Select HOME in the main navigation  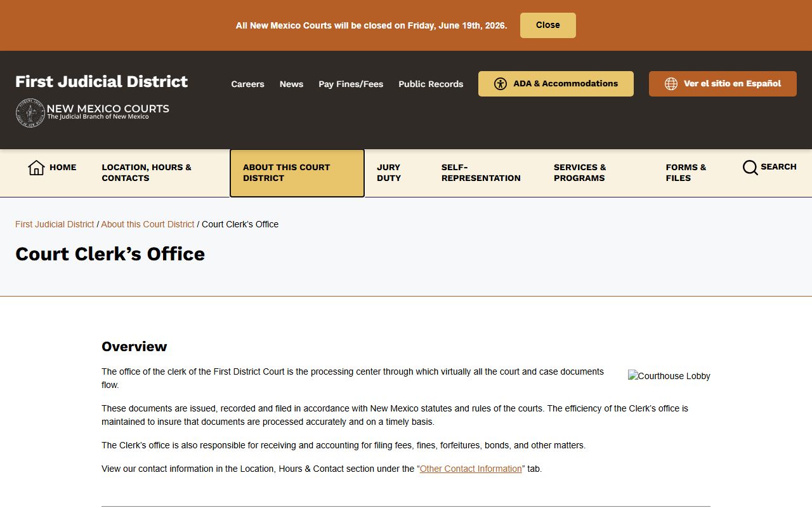(x=52, y=168)
